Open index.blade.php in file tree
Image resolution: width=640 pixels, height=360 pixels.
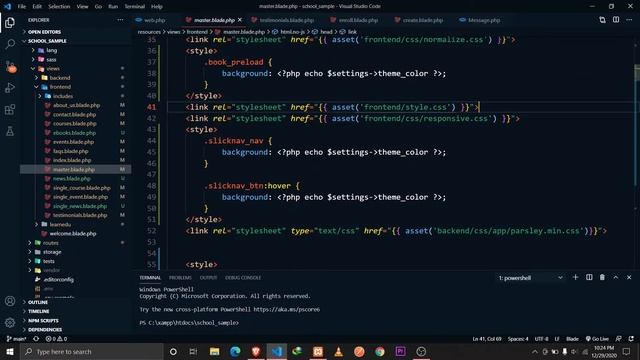[72, 160]
